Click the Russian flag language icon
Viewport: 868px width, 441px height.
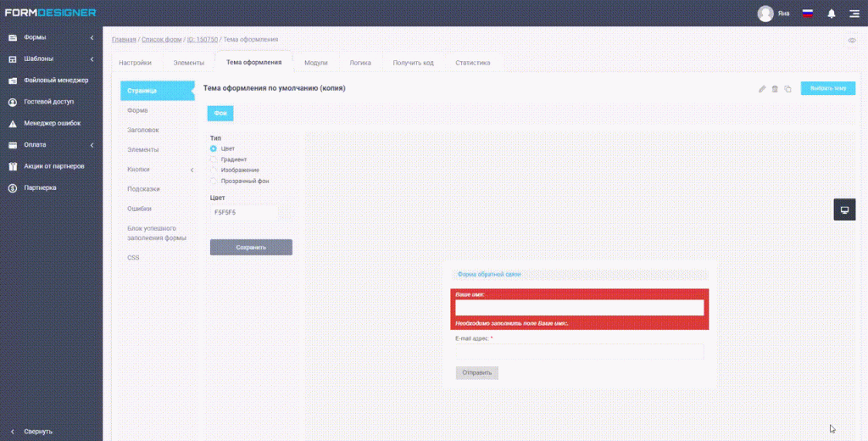(x=808, y=14)
